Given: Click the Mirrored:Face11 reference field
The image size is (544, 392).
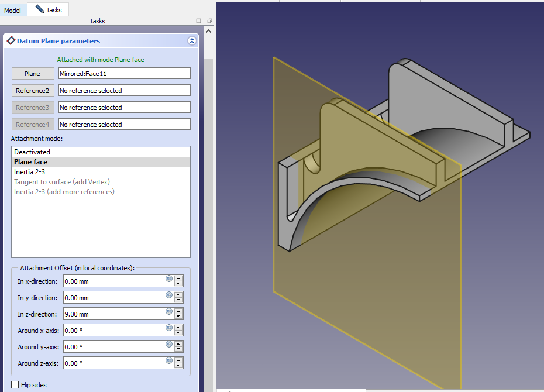Looking at the screenshot, I should (124, 74).
